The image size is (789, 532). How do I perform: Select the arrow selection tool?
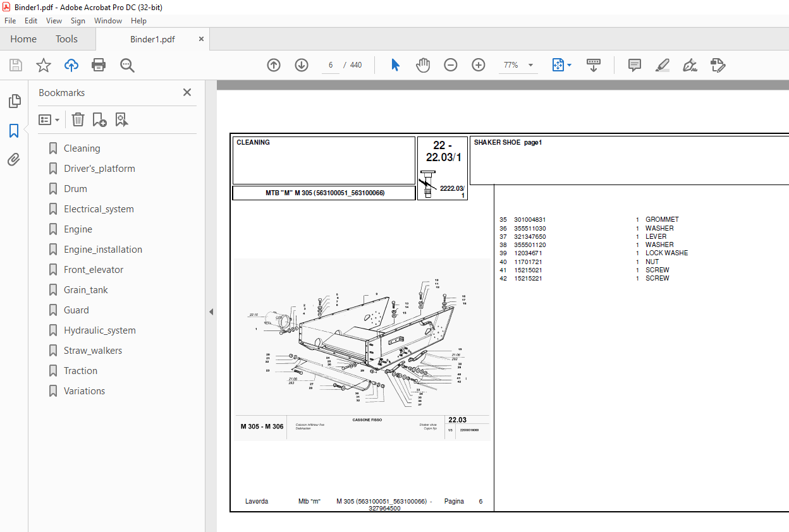395,65
